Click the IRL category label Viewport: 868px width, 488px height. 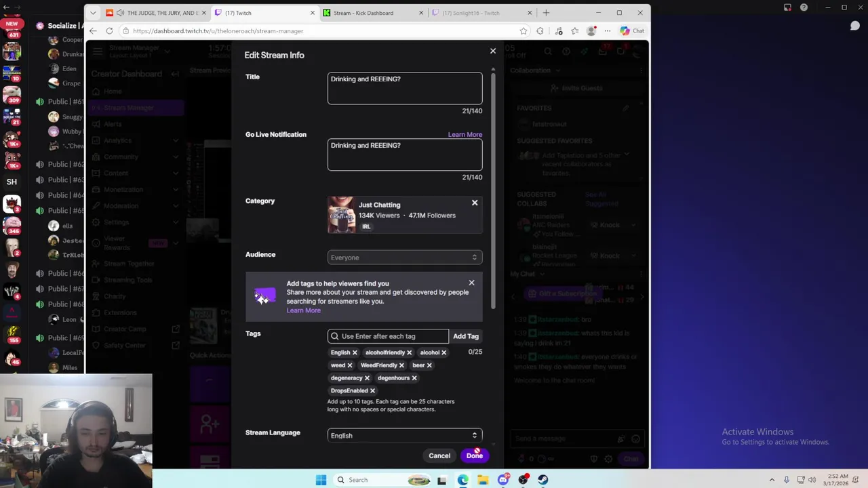366,226
